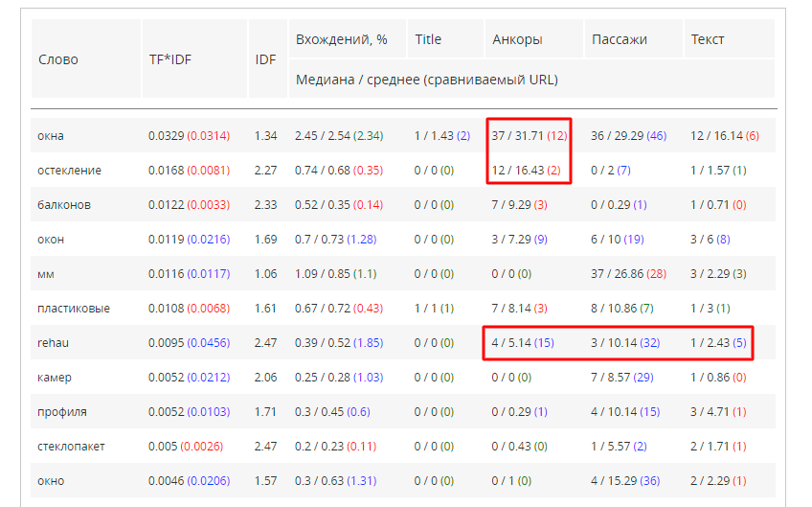
Task: Select the word окна in table
Action: pos(51,136)
